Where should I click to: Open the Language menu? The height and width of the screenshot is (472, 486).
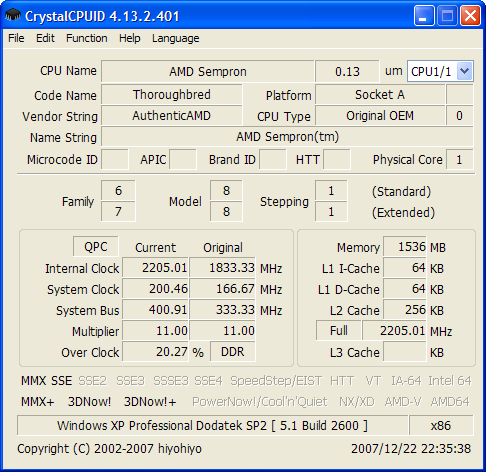click(176, 38)
